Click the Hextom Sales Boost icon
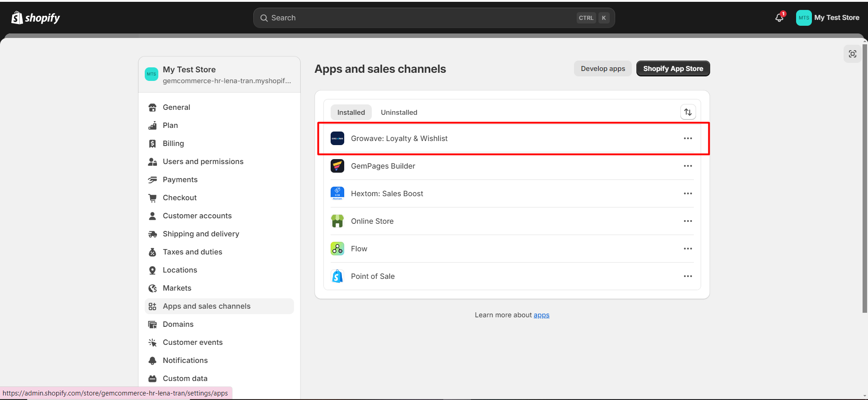The height and width of the screenshot is (400, 868). [x=337, y=193]
